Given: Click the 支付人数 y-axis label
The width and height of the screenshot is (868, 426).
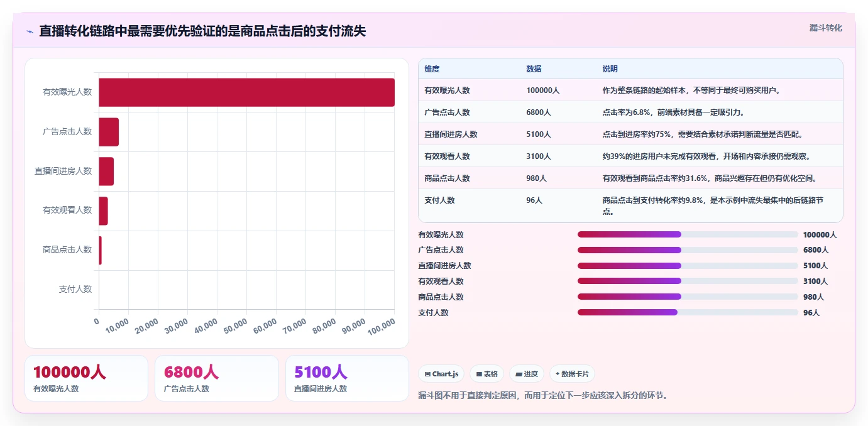Looking at the screenshot, I should [x=75, y=290].
